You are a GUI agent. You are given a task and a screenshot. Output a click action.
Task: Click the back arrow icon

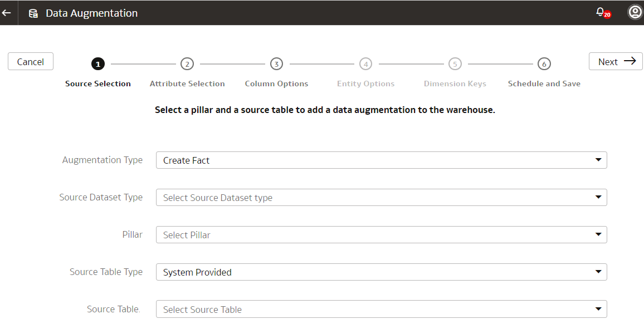pyautogui.click(x=7, y=13)
